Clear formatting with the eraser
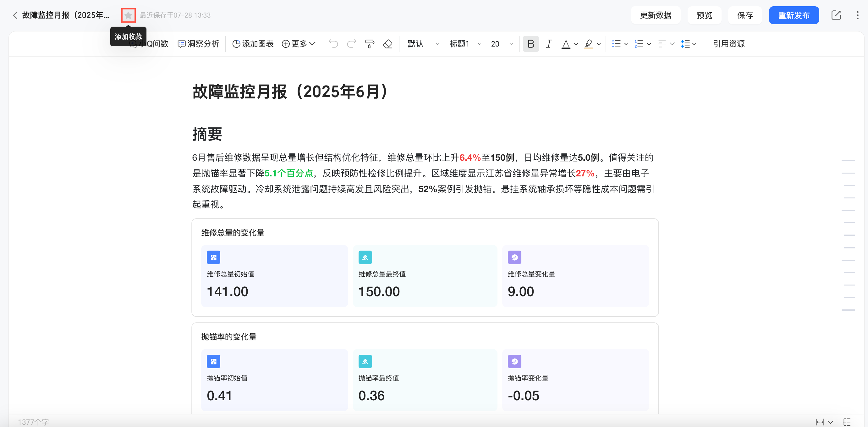 tap(388, 44)
